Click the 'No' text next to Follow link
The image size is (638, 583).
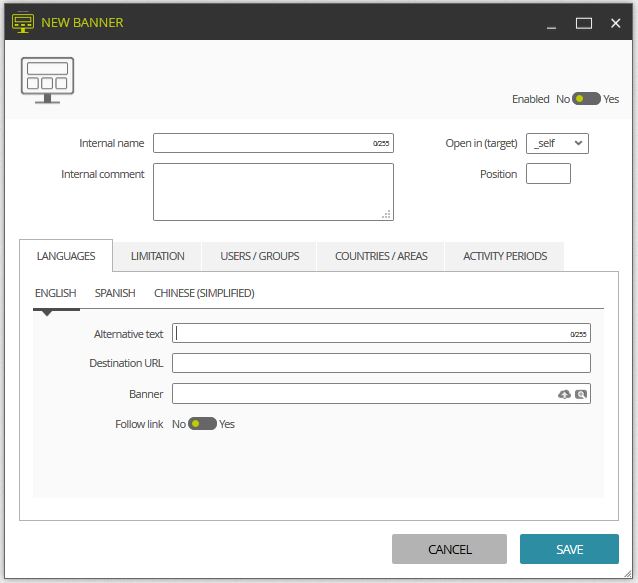coord(179,424)
